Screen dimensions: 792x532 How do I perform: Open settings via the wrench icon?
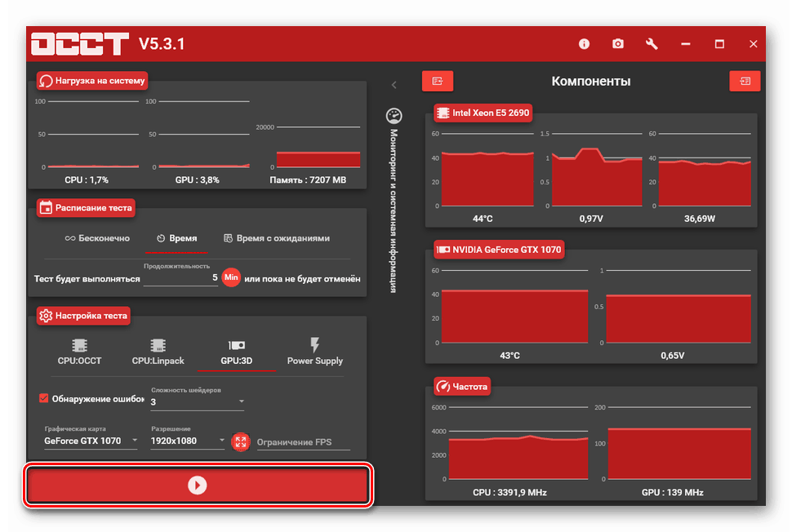coord(652,44)
